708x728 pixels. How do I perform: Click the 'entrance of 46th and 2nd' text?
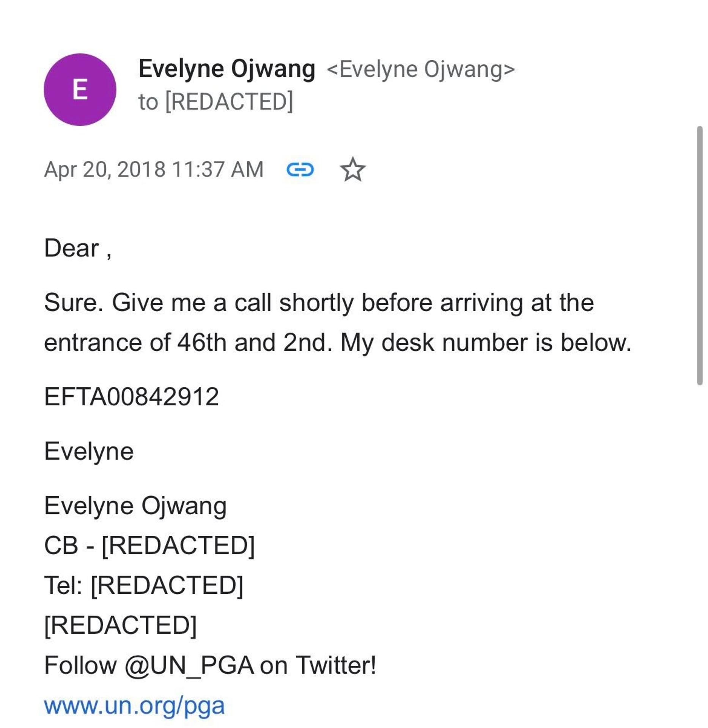188,343
